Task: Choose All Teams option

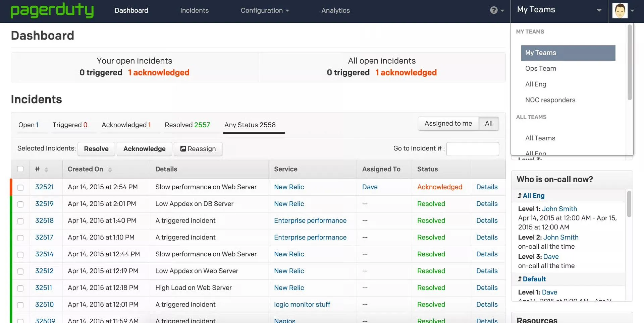Action: pos(540,138)
